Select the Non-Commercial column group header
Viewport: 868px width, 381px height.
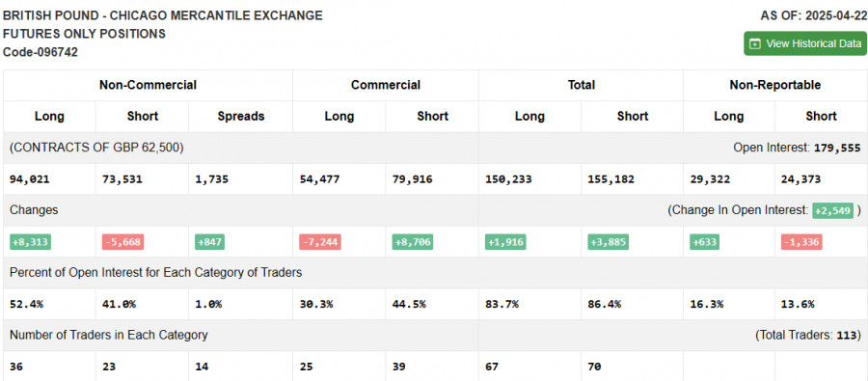pos(148,85)
